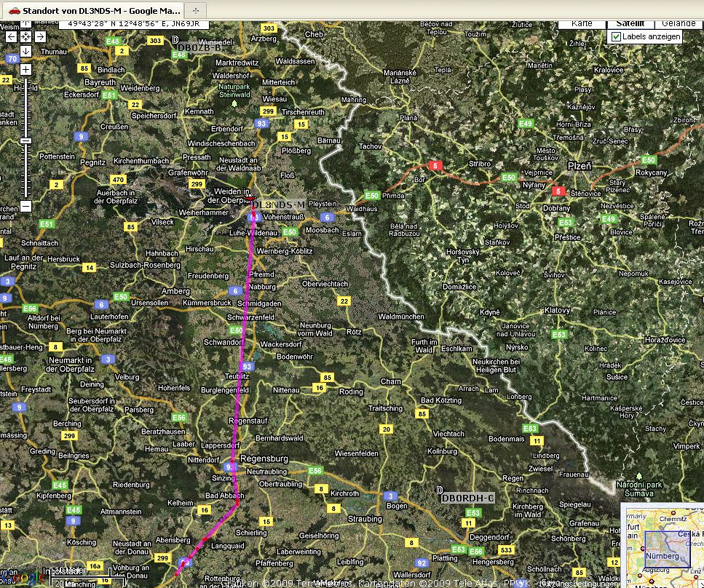This screenshot has height=588, width=704.
Task: Click the Naturpark Steinwald label
Action: coord(234,91)
